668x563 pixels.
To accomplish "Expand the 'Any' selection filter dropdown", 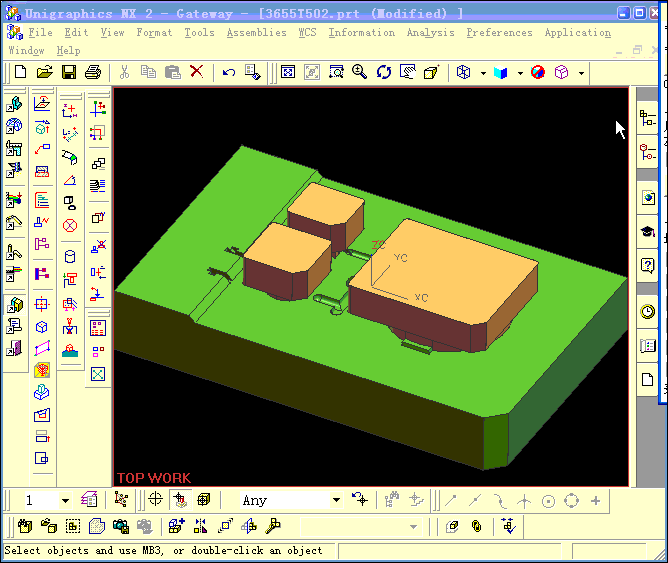I will (336, 500).
